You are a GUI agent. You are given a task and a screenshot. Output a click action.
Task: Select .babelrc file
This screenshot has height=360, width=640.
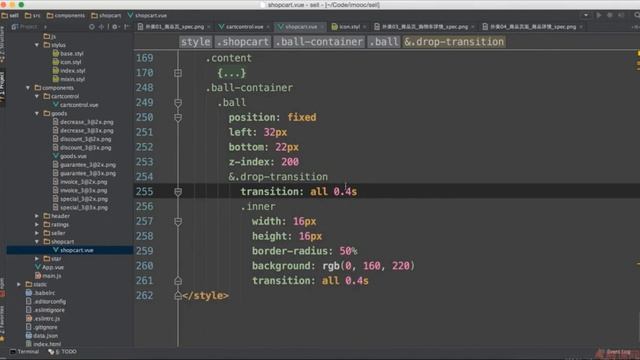click(x=40, y=293)
